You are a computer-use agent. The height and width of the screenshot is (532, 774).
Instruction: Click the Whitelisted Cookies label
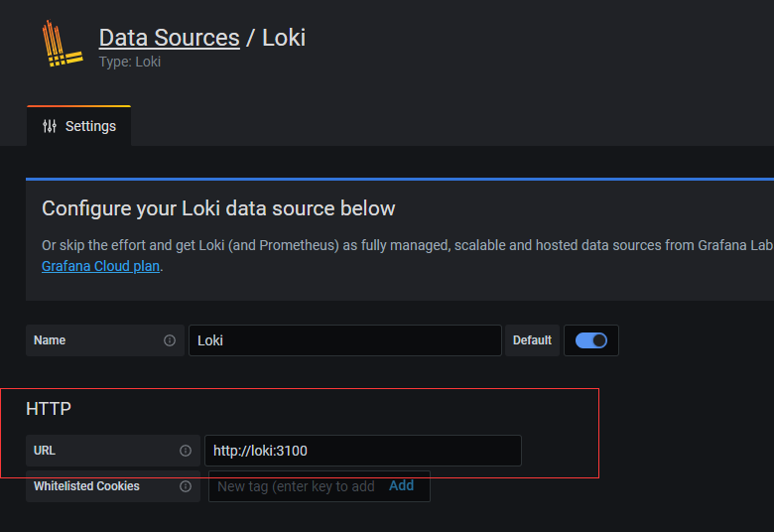(x=86, y=486)
